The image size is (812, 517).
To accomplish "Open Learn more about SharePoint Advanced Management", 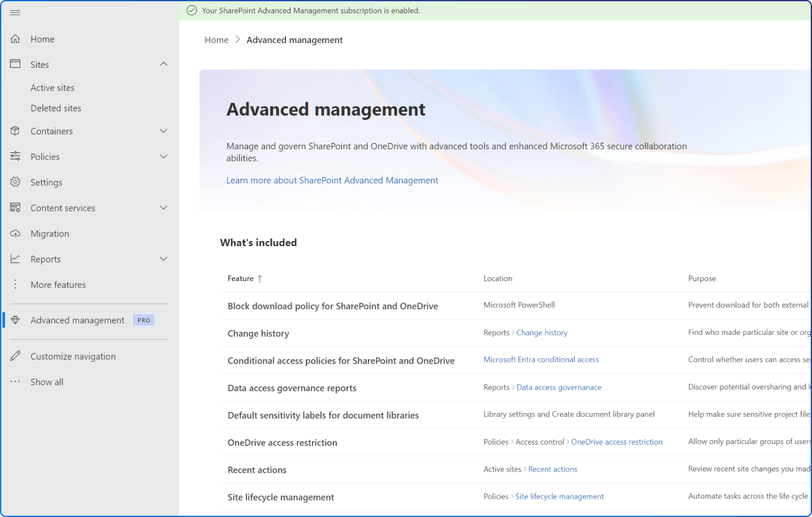I will tap(332, 180).
